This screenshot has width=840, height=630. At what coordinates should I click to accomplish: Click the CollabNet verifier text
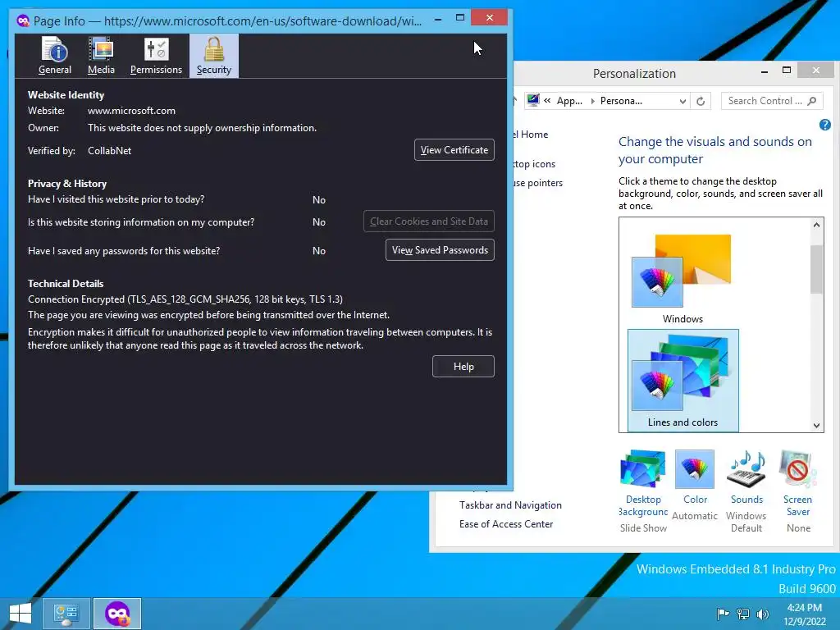(x=109, y=151)
